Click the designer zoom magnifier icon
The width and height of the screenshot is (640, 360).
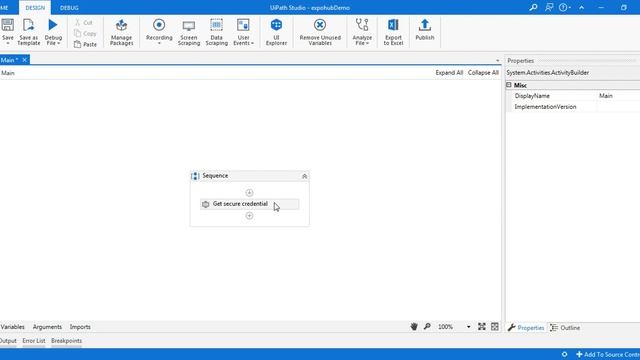tap(427, 327)
